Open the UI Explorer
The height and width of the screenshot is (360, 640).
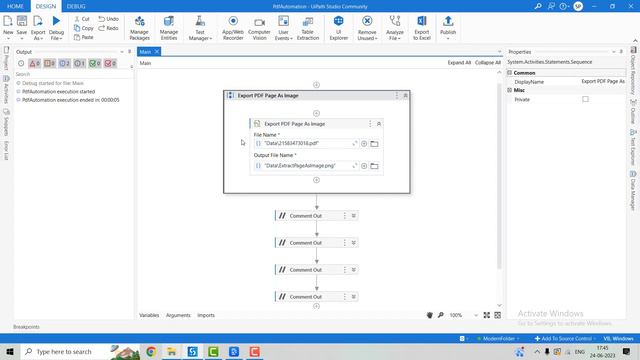coord(339,28)
